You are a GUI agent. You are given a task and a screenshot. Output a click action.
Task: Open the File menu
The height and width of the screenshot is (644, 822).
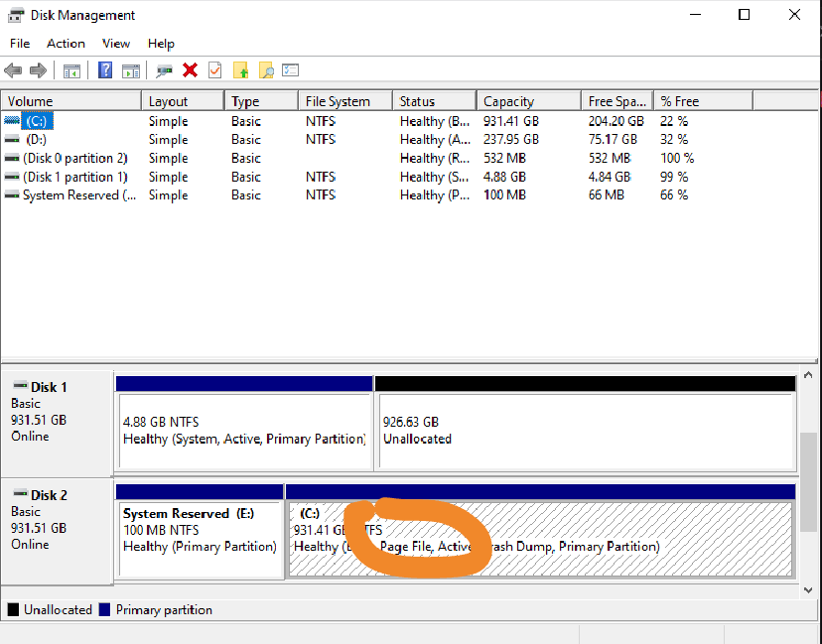click(x=20, y=44)
